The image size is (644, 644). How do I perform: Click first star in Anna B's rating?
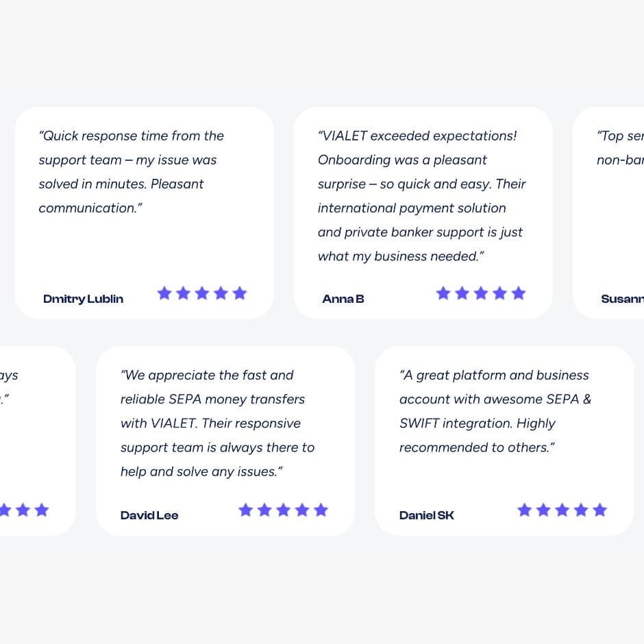tap(443, 293)
